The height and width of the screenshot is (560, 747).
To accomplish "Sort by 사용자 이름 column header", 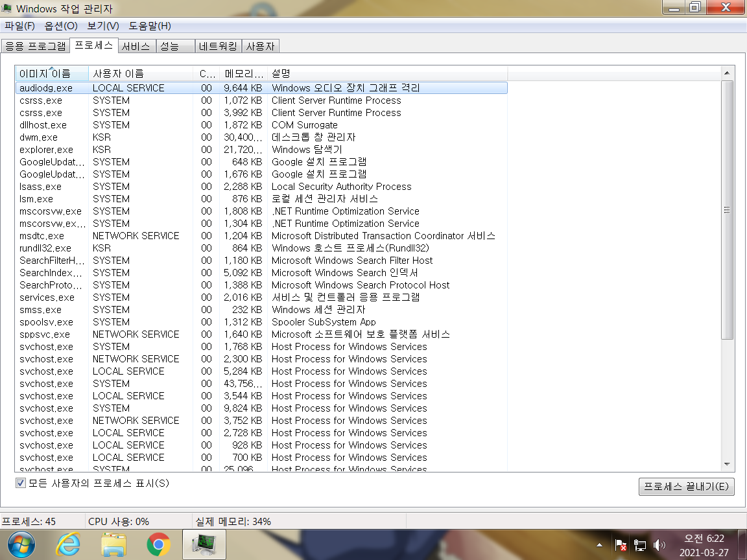I will point(141,74).
